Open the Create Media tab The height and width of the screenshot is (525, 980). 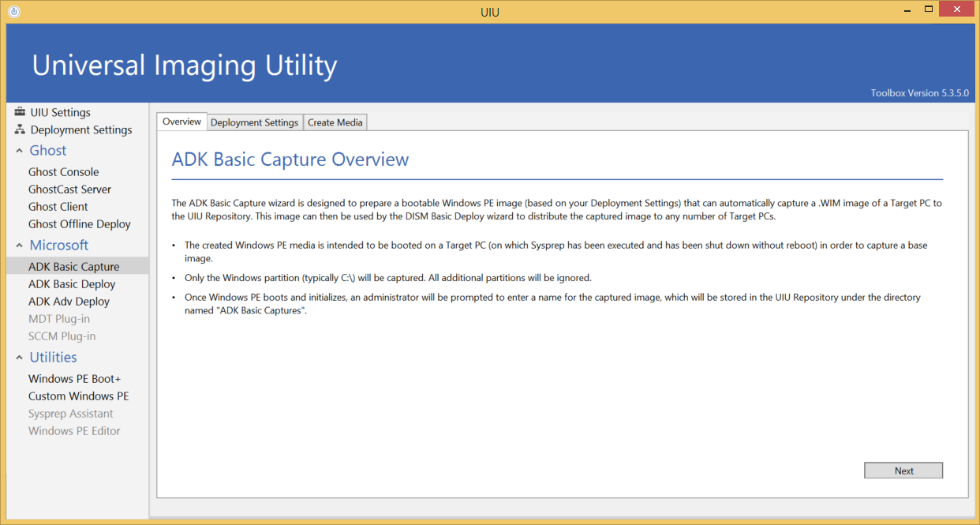coord(335,122)
